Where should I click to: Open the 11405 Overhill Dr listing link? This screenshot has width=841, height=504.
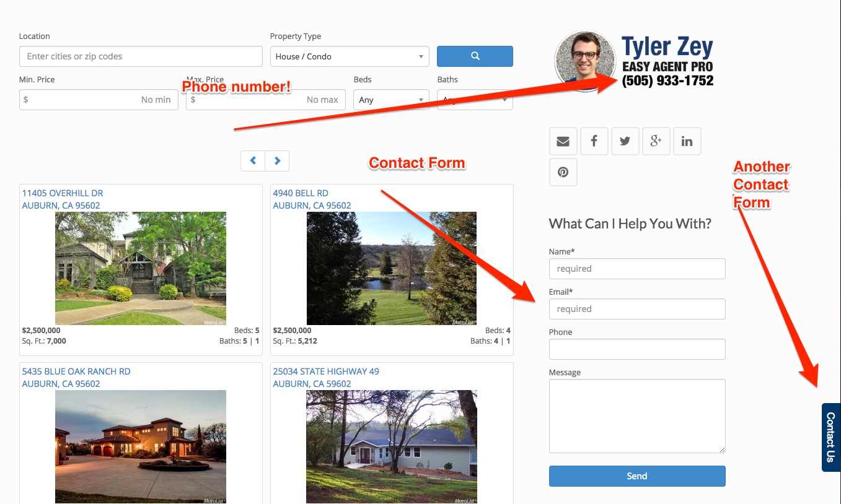click(63, 199)
